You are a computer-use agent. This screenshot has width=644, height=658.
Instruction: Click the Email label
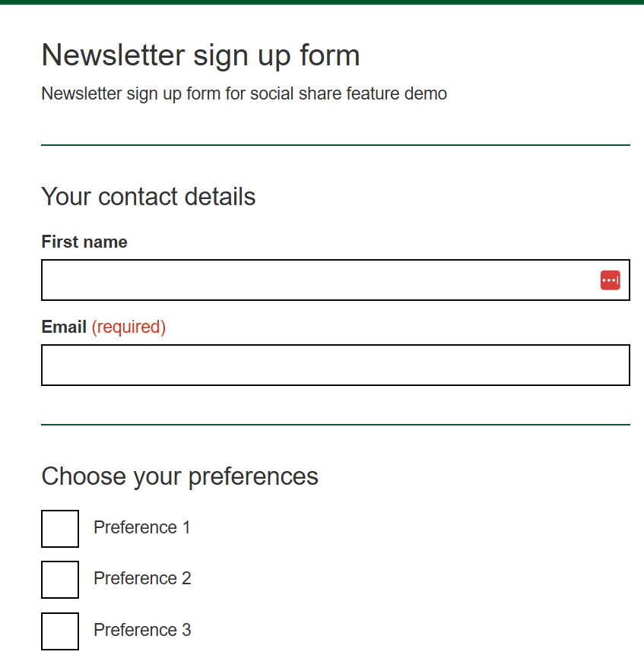[63, 327]
